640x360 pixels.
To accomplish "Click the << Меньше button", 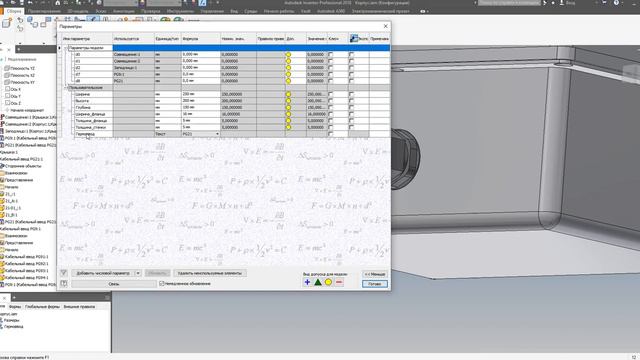I will (x=375, y=274).
